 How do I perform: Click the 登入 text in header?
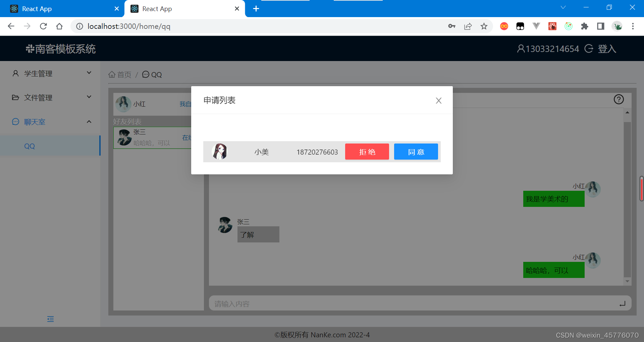pos(607,49)
